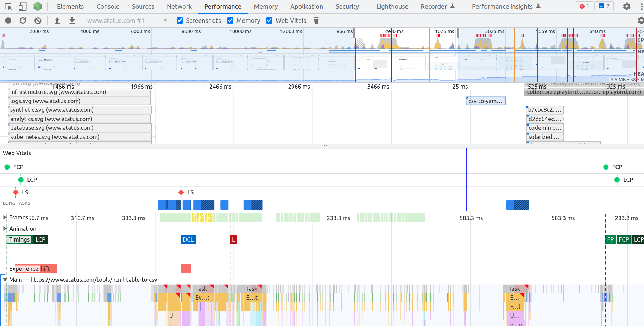Click the red error count badge
Screen dimensions: 644x326
[x=584, y=6]
